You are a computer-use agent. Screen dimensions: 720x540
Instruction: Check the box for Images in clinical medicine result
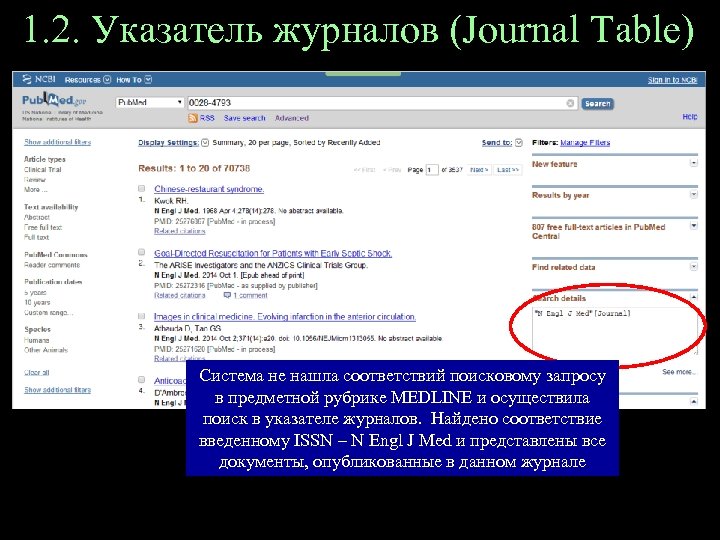(x=142, y=316)
